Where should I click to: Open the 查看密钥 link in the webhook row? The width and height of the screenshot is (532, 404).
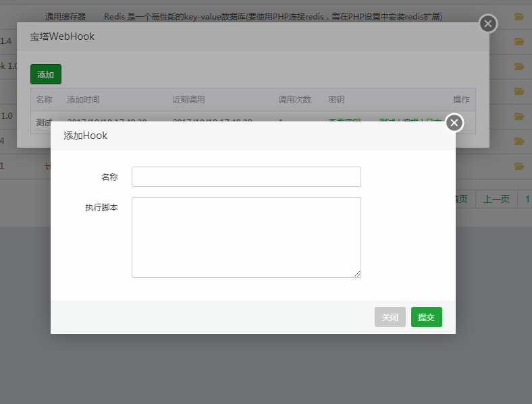[x=344, y=120]
